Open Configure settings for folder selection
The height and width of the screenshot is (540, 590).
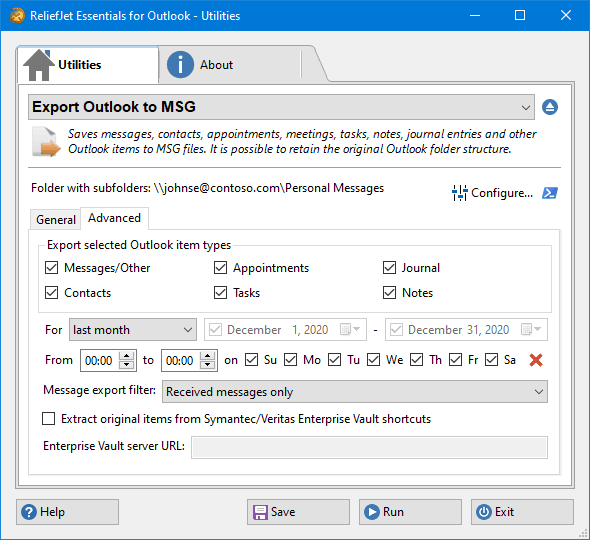[x=493, y=193]
